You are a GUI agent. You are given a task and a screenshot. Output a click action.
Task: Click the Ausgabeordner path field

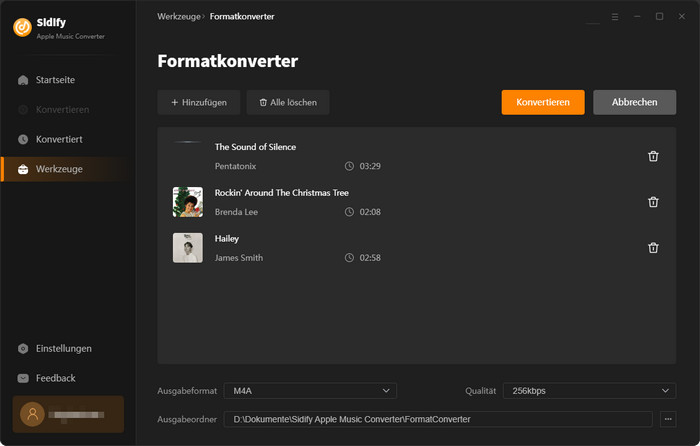[438, 419]
